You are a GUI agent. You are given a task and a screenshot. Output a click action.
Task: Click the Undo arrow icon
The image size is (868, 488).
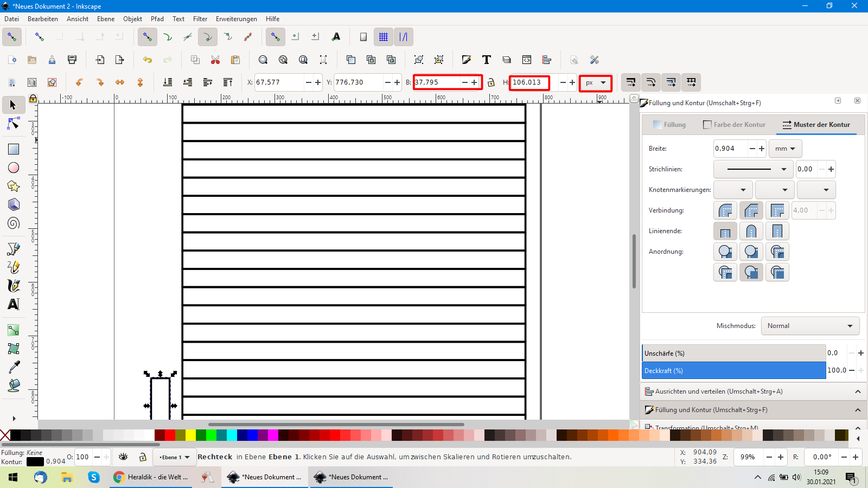(148, 60)
